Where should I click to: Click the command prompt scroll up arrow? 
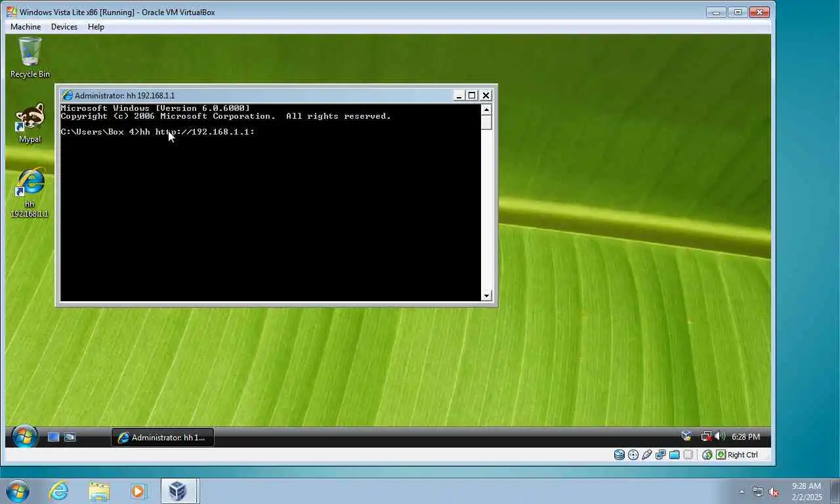[x=486, y=110]
